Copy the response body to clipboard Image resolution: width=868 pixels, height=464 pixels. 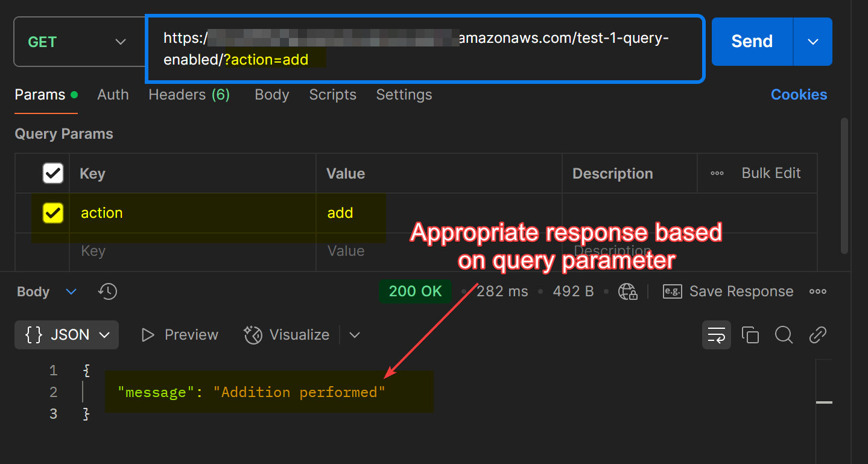(x=750, y=335)
